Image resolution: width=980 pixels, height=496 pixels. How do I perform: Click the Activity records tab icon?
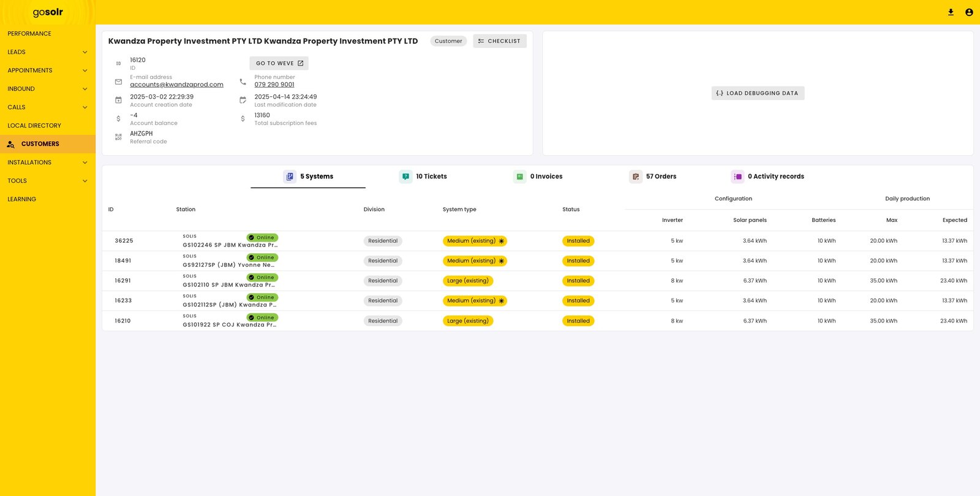737,177
